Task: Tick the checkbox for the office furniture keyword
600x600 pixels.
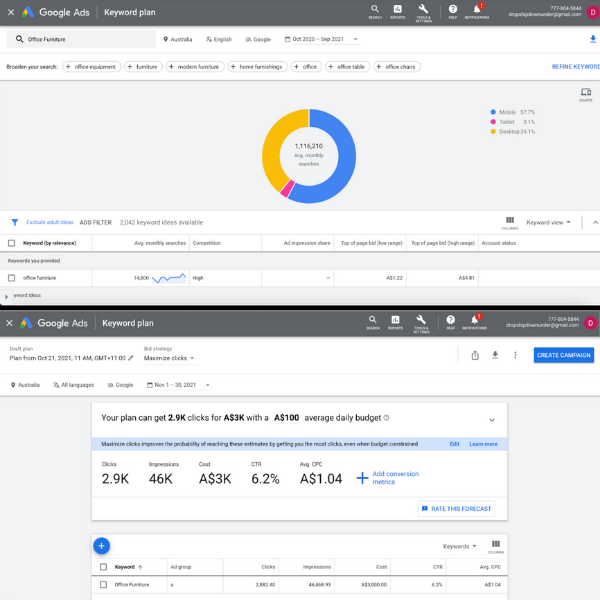Action: click(12, 278)
